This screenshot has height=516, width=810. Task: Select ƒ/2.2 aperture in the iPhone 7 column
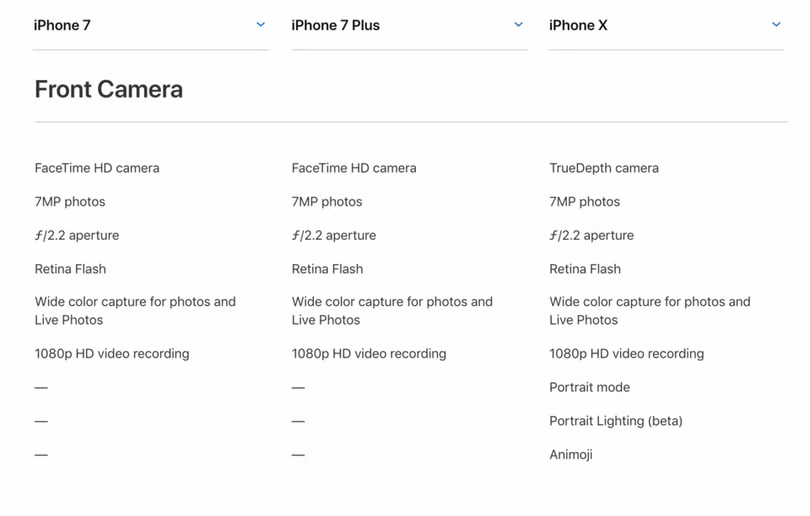pyautogui.click(x=76, y=236)
